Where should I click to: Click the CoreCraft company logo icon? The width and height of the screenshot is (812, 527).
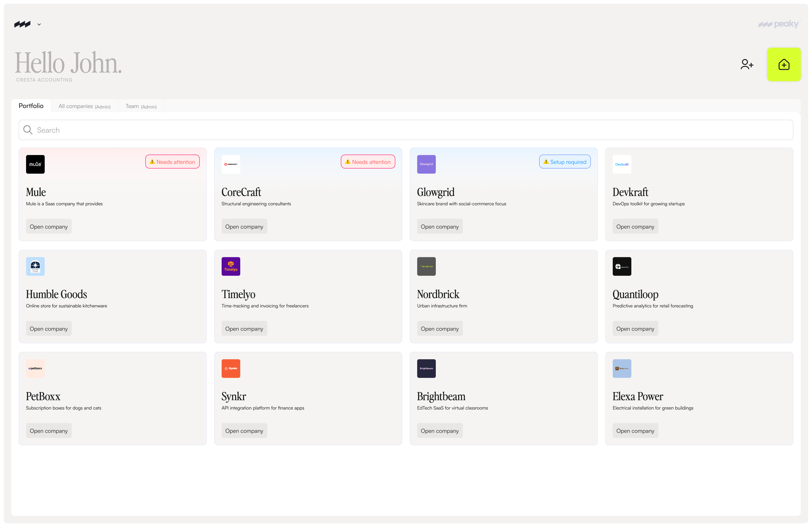pos(231,164)
